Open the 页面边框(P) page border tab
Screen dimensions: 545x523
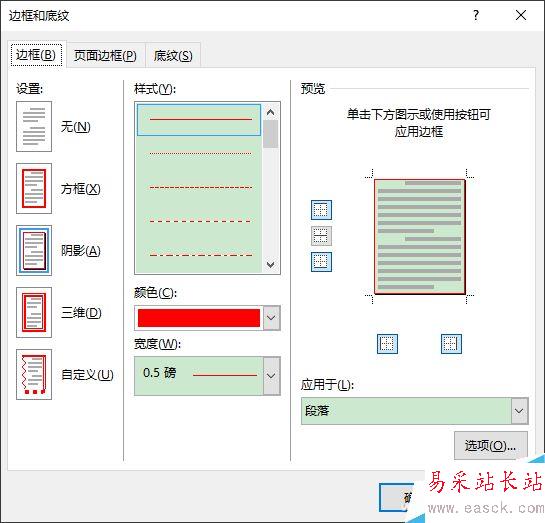(105, 56)
